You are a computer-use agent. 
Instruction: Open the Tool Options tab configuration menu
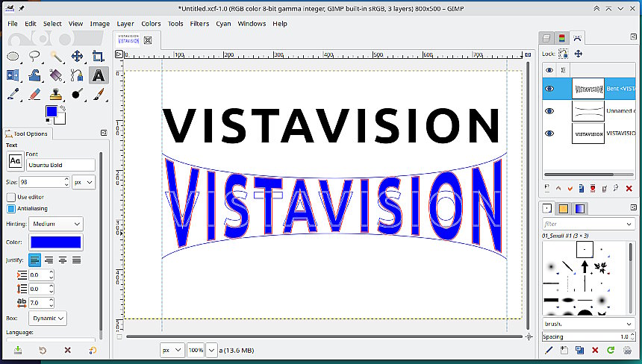[x=104, y=133]
